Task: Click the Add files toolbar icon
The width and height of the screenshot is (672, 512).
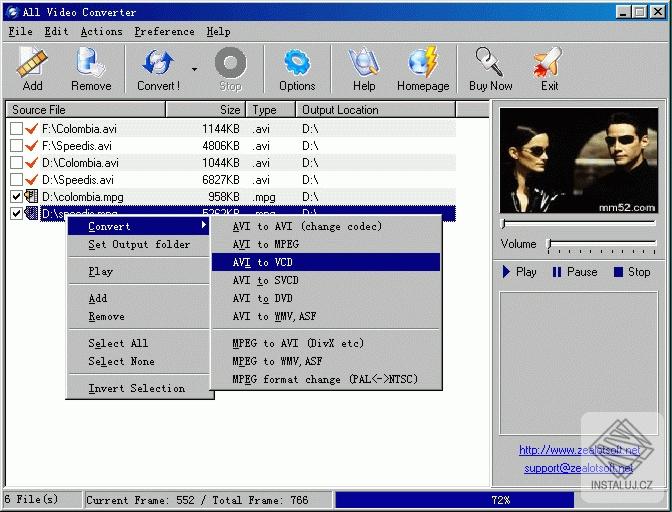Action: point(32,69)
